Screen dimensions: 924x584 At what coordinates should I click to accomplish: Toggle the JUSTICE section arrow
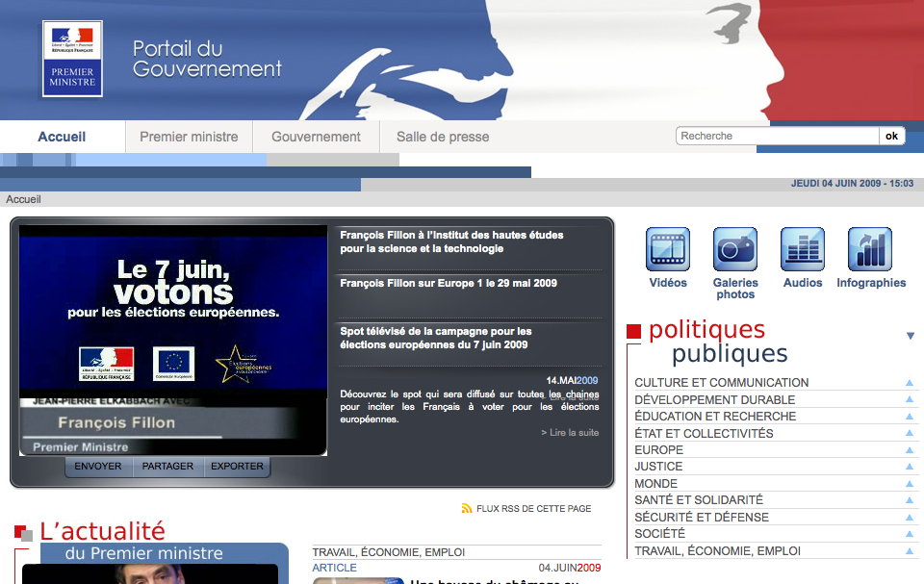click(x=908, y=467)
